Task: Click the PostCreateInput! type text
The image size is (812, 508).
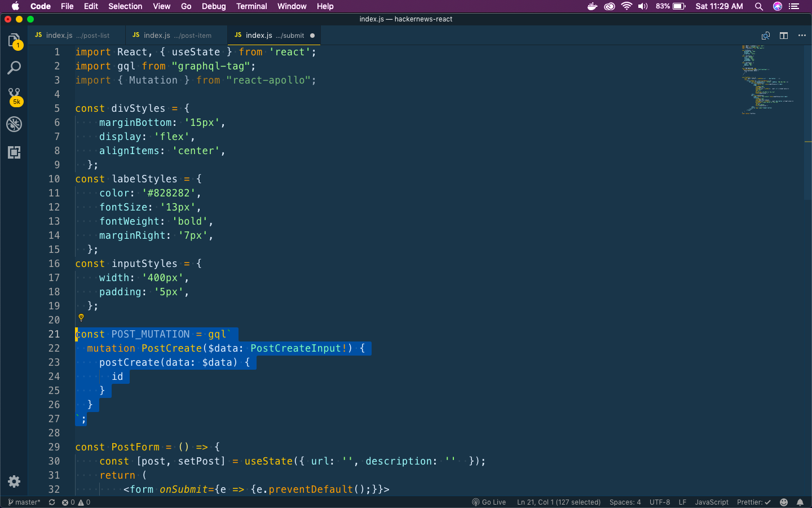Action: click(x=299, y=348)
